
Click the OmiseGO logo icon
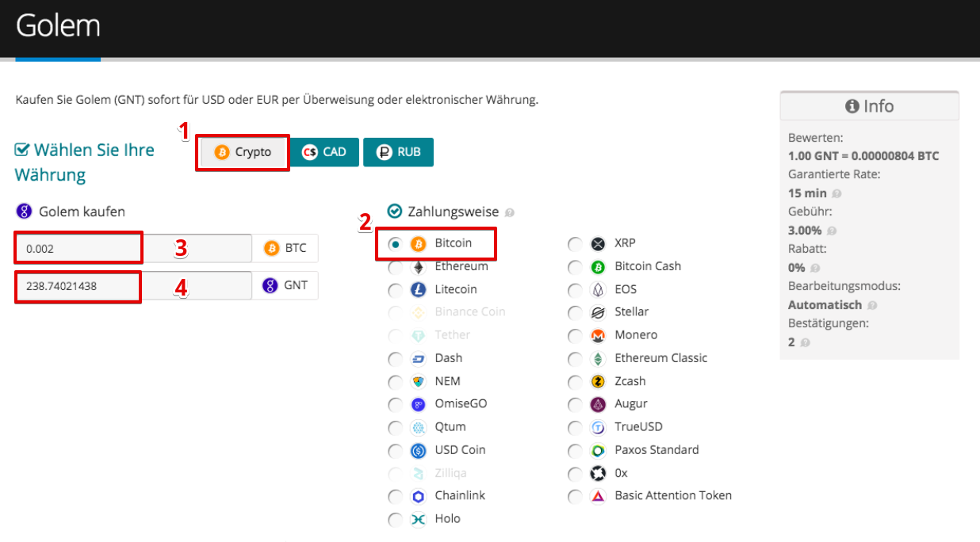coord(419,405)
